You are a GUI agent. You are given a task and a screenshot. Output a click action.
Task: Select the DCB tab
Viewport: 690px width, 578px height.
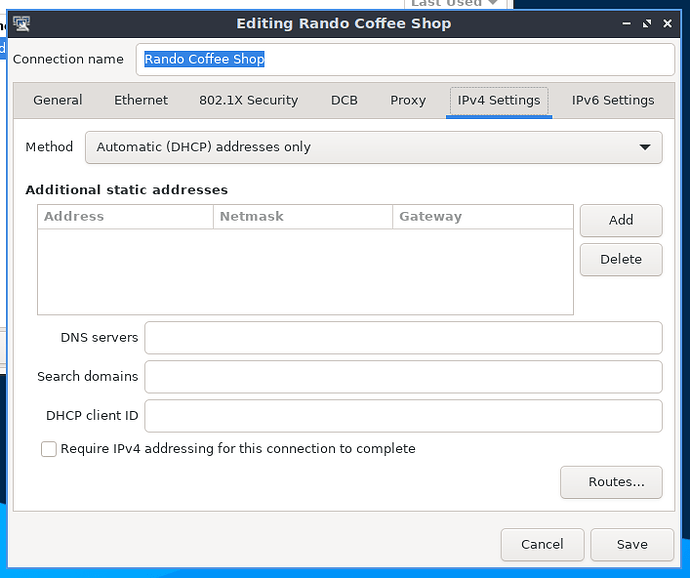(344, 100)
